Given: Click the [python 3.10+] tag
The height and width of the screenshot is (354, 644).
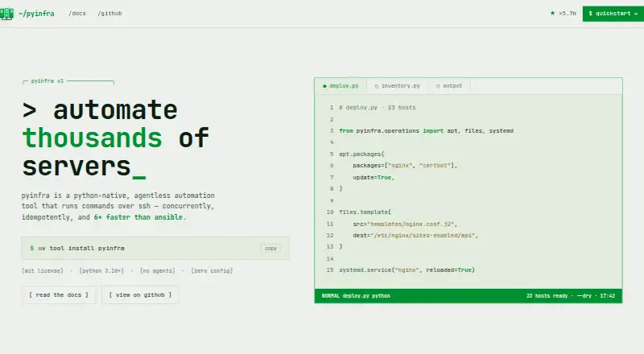Looking at the screenshot, I should point(101,270).
